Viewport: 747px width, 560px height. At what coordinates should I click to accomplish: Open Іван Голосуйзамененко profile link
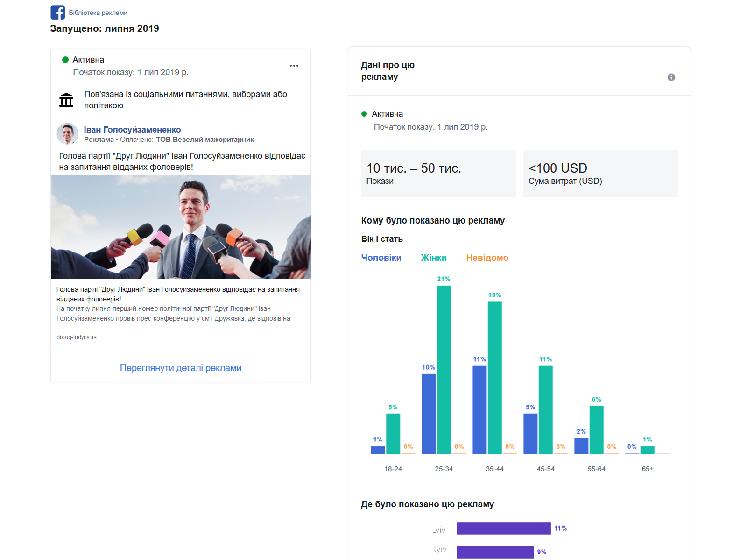(132, 130)
